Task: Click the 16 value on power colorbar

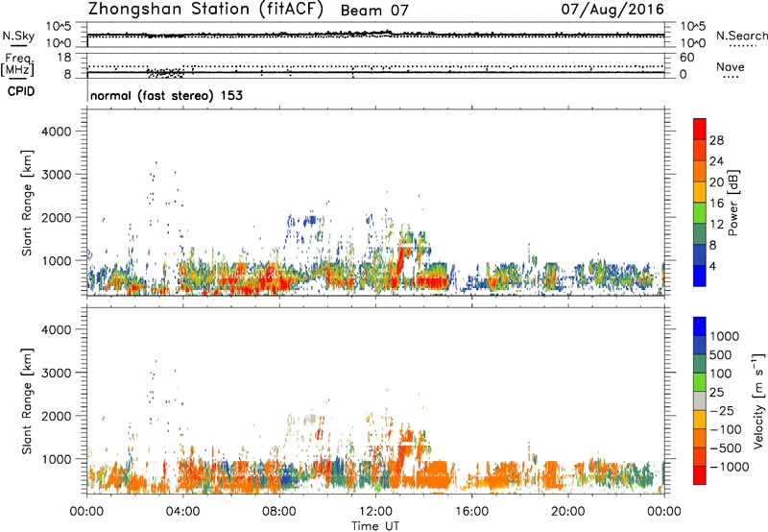Action: [716, 204]
